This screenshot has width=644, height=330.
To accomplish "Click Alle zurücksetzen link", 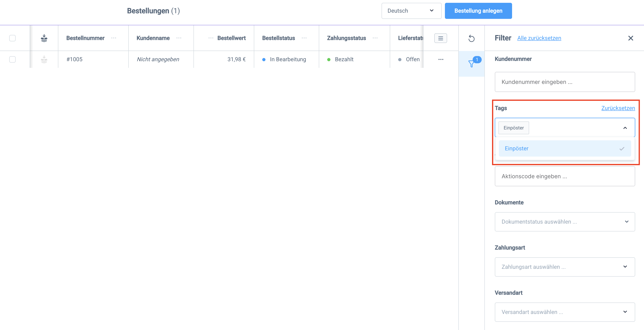I will click(x=539, y=38).
